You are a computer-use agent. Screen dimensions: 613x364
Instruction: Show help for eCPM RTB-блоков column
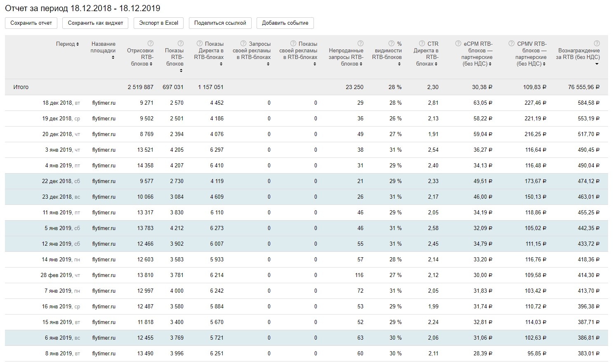pos(458,43)
